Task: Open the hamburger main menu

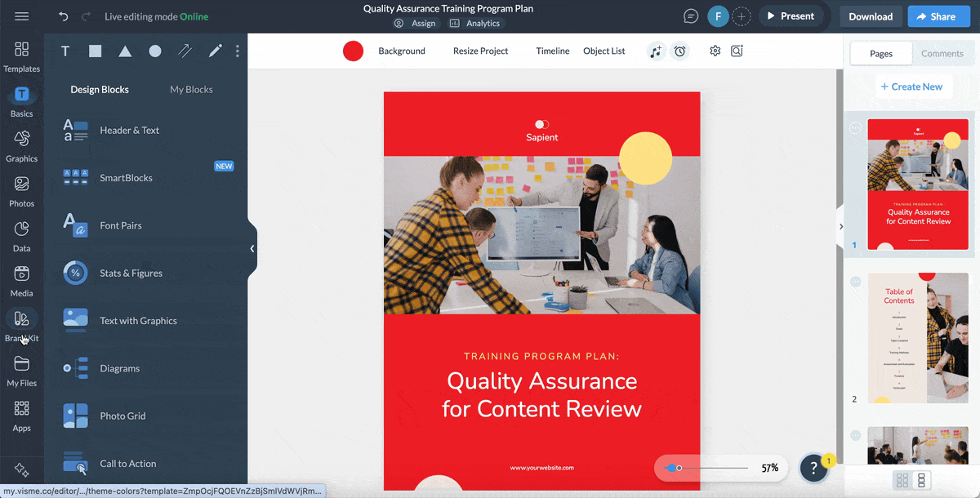Action: pos(22,16)
